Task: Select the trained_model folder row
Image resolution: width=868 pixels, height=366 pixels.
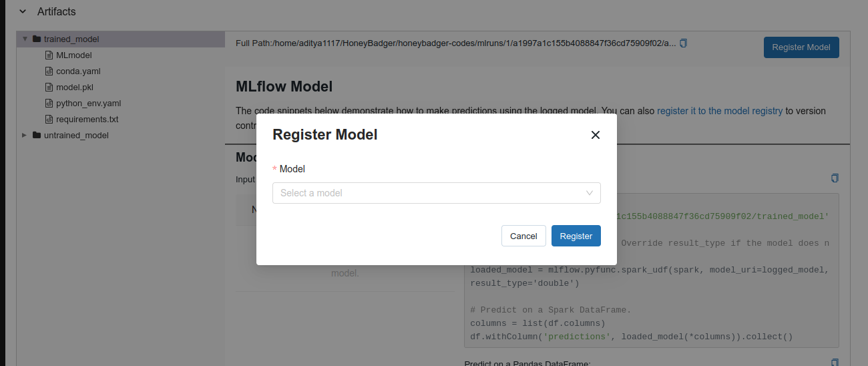Action: pyautogui.click(x=120, y=39)
